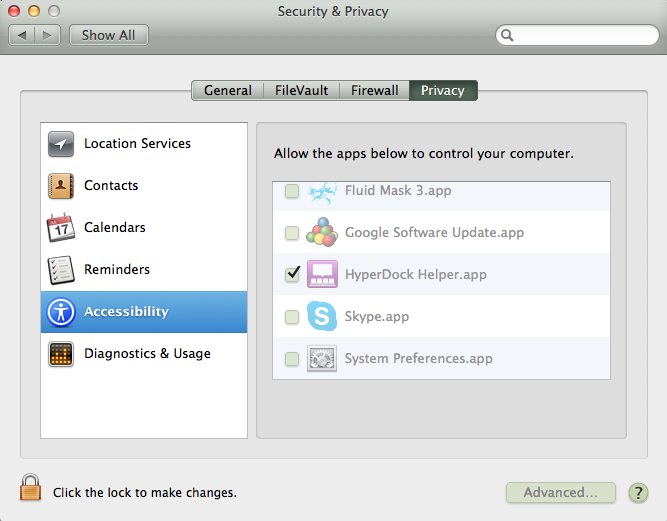Select Diagnostics & Usage label
The width and height of the screenshot is (667, 521).
147,353
